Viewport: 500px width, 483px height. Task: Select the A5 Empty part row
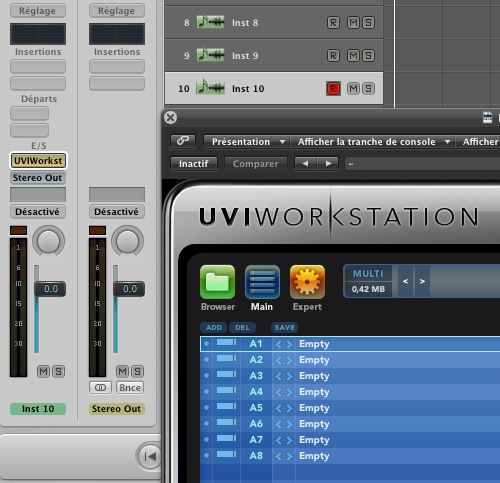coord(350,408)
